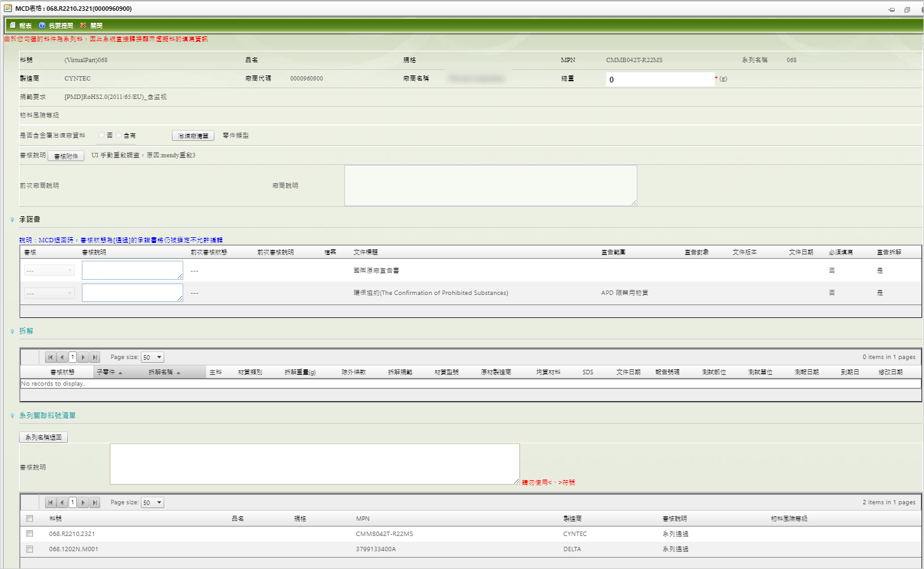924x569 pixels.
Task: Collapse the 拆解 section
Action: tap(12, 331)
